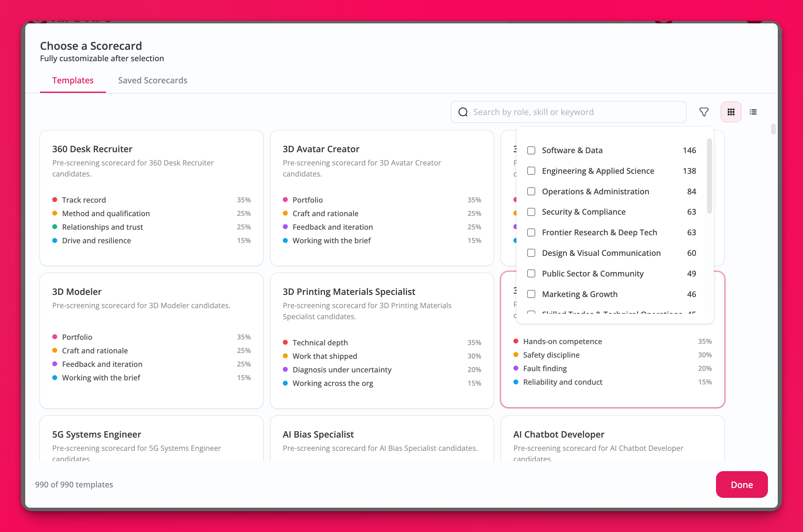Open the Saved Scorecards tab

coord(152,80)
